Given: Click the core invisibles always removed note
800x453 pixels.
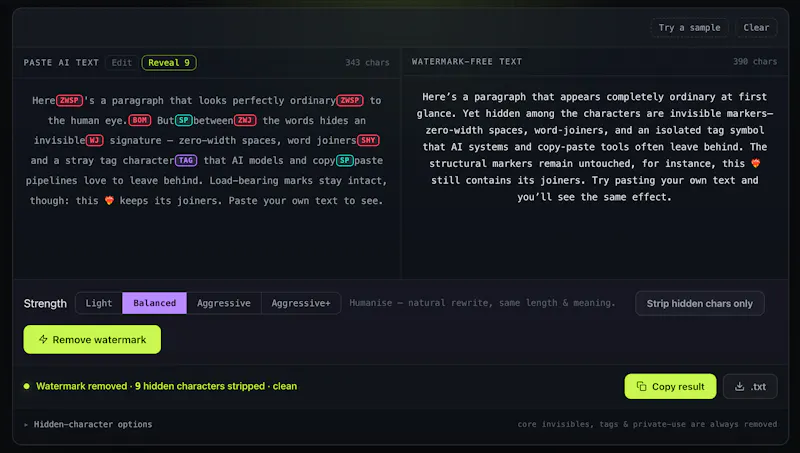Looking at the screenshot, I should coord(647,424).
